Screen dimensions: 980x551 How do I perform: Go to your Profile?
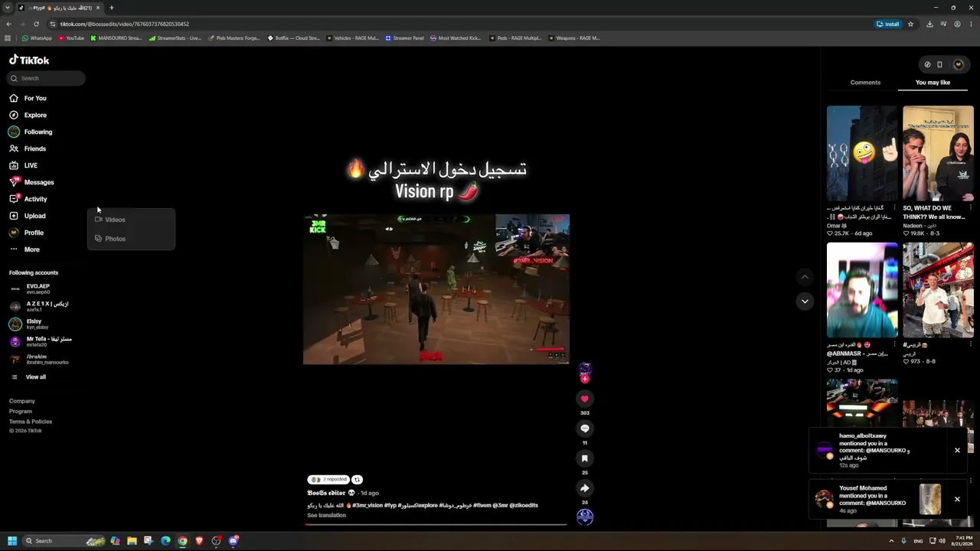coord(27,233)
